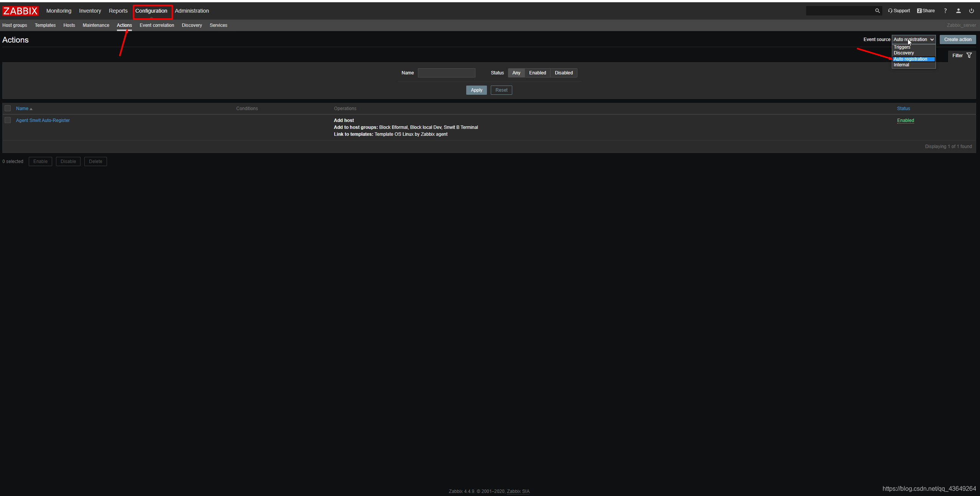This screenshot has width=980, height=496.
Task: Tick checkbox for Agent Snwit Auto-Register
Action: 8,120
